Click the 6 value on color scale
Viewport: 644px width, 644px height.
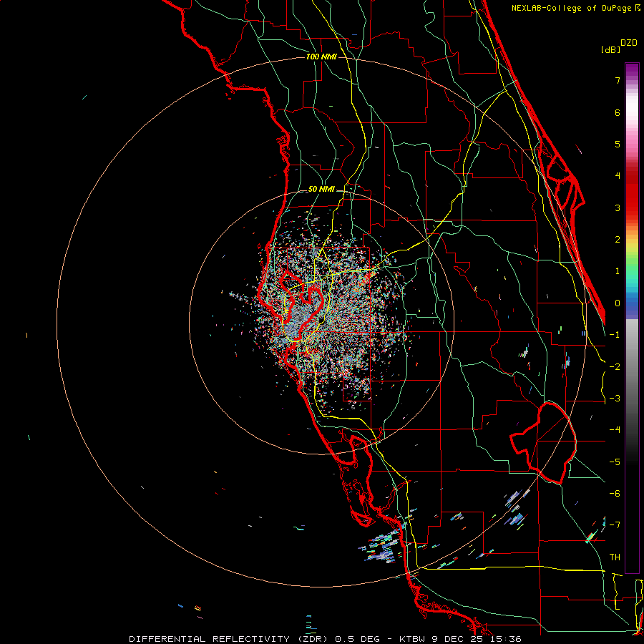pos(618,112)
